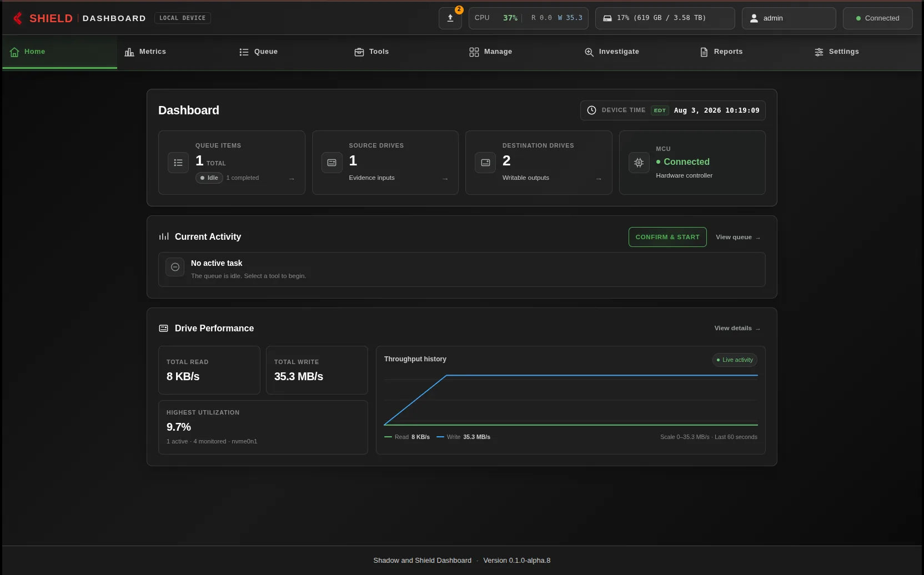This screenshot has height=575, width=924.
Task: Click the Version 0.1.0-alpha.8 footer text
Action: point(517,561)
